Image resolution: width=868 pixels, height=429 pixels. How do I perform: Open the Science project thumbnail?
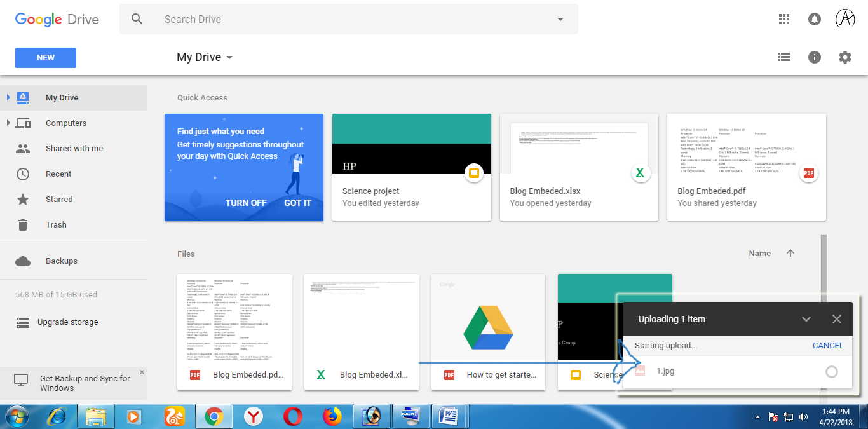[x=412, y=143]
